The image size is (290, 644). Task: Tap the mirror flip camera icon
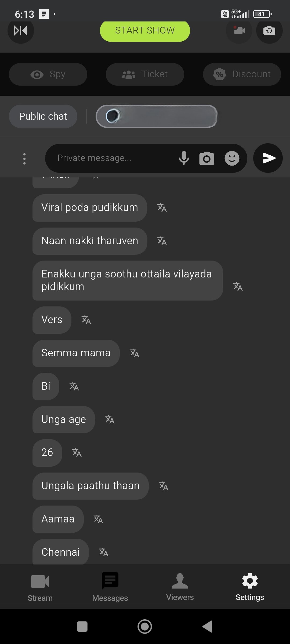coord(21,31)
